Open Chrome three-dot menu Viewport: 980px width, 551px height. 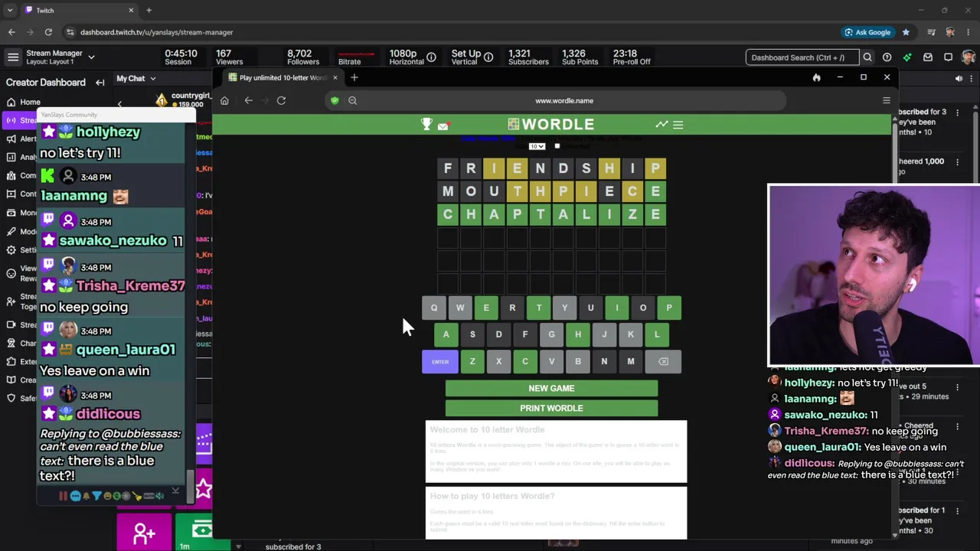pyautogui.click(x=969, y=32)
